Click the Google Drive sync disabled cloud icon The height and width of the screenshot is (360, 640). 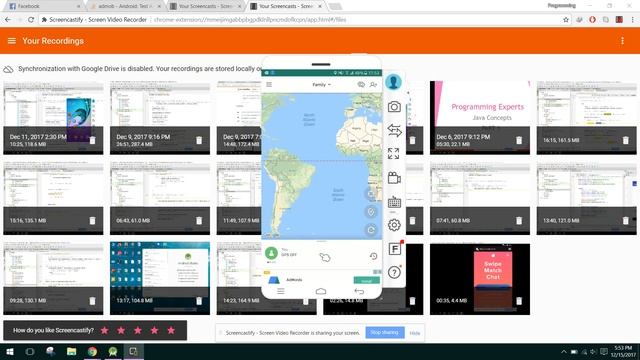(x=8, y=69)
